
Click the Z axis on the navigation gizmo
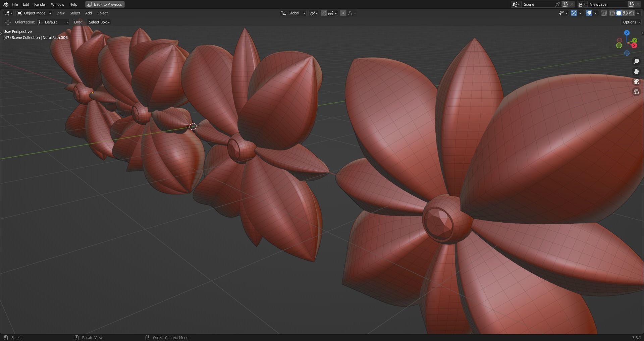627,33
